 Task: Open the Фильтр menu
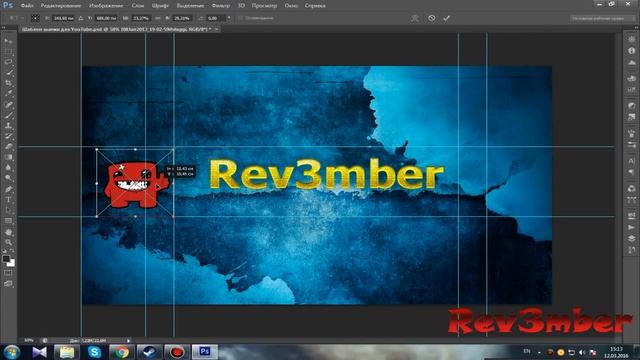pyautogui.click(x=221, y=6)
